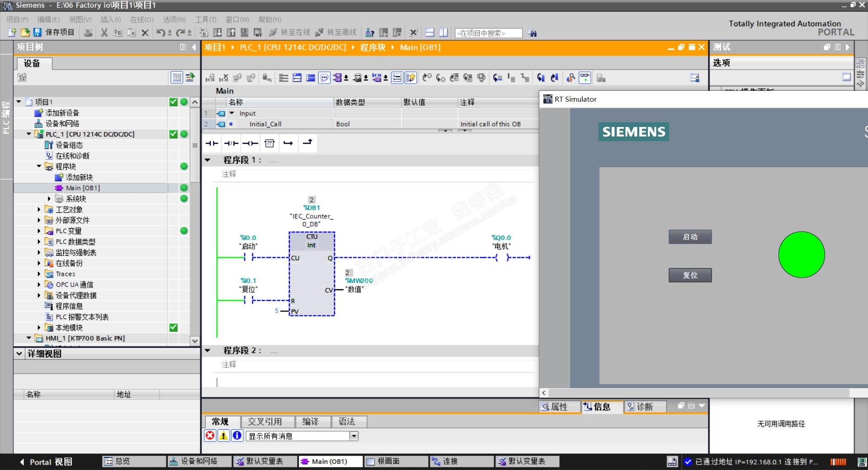This screenshot has height=470, width=868.
Task: Toggle the warning message filter
Action: coord(223,436)
